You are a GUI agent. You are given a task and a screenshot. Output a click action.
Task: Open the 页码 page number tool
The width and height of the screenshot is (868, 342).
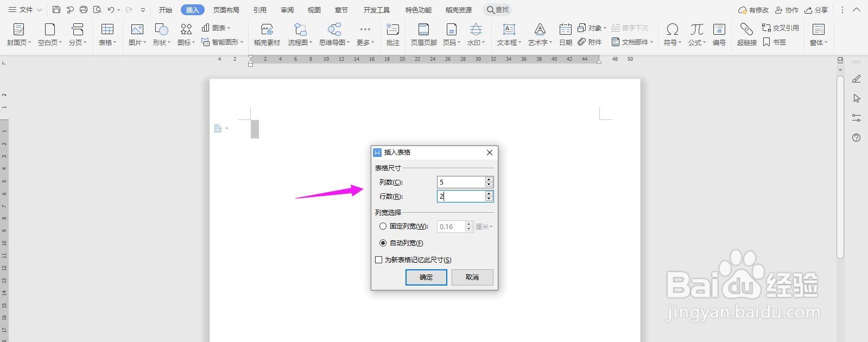(452, 34)
